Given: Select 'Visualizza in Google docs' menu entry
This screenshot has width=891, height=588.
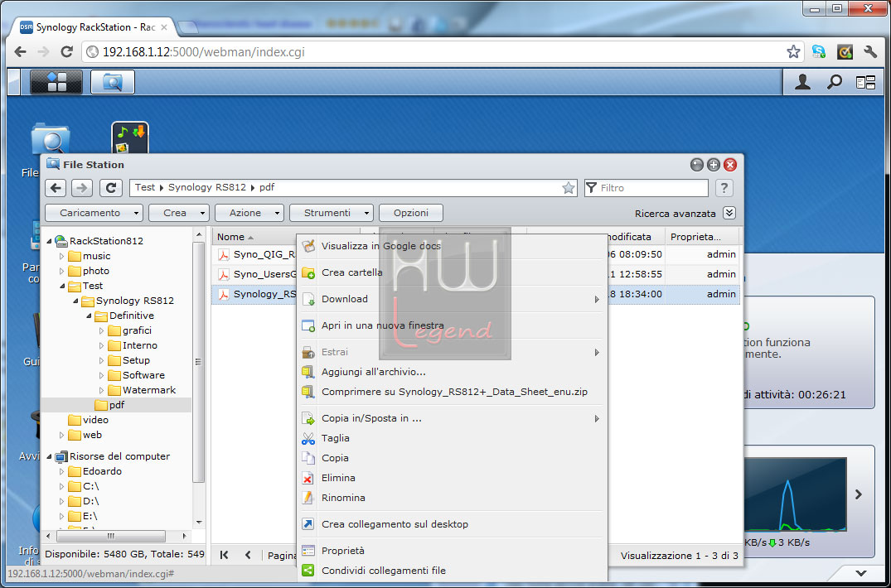Looking at the screenshot, I should (452, 246).
